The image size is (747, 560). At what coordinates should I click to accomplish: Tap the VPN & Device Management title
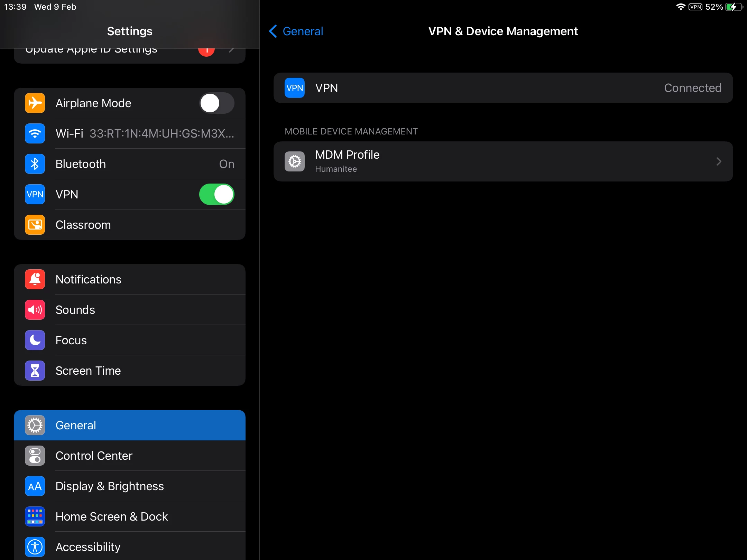(503, 31)
